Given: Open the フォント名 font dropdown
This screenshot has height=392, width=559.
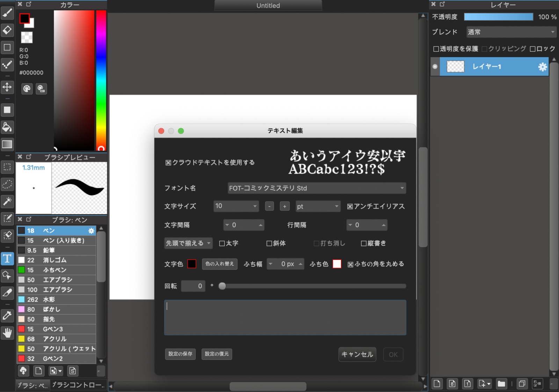Looking at the screenshot, I should pos(317,188).
